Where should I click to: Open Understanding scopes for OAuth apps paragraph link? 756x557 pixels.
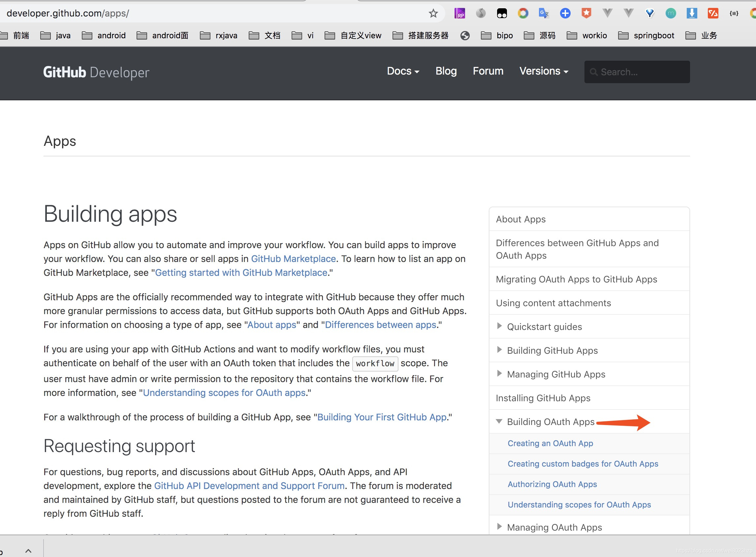pyautogui.click(x=224, y=393)
